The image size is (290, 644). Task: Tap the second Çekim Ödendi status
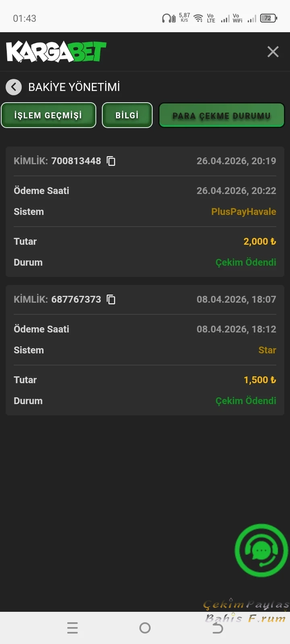click(246, 401)
